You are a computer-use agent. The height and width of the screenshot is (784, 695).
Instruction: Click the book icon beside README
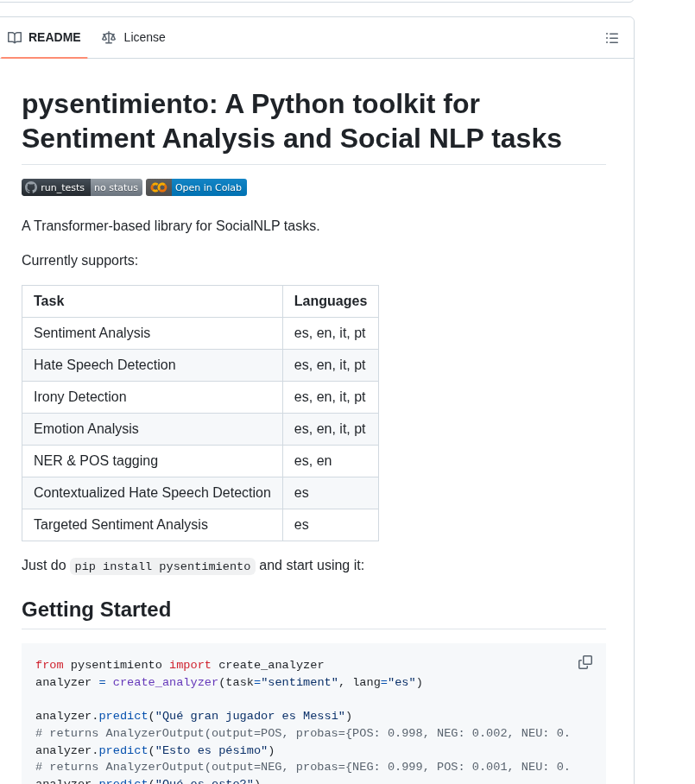point(15,37)
